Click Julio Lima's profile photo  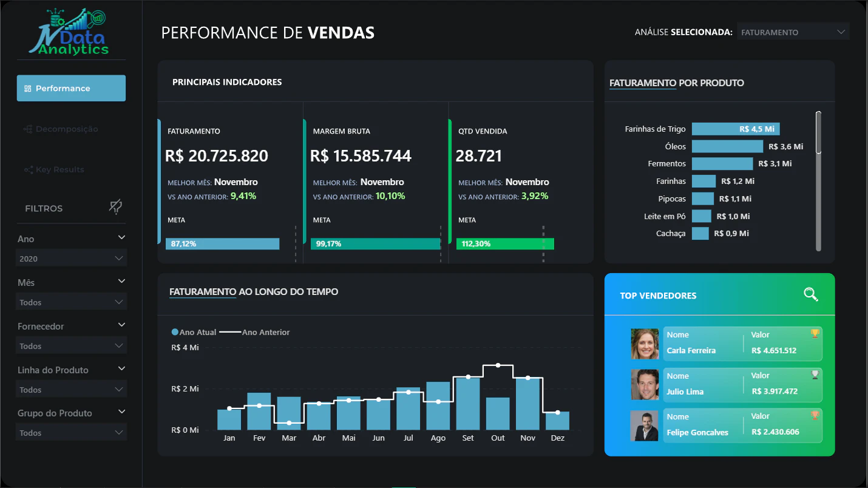coord(645,385)
